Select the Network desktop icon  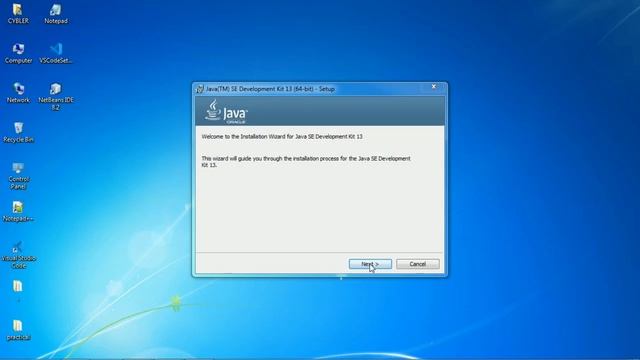(18, 93)
